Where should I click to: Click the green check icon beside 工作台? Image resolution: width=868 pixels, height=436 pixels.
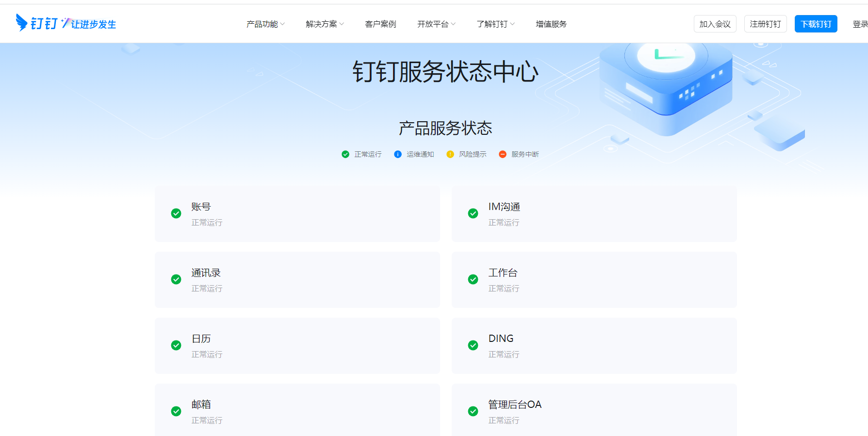pyautogui.click(x=473, y=279)
